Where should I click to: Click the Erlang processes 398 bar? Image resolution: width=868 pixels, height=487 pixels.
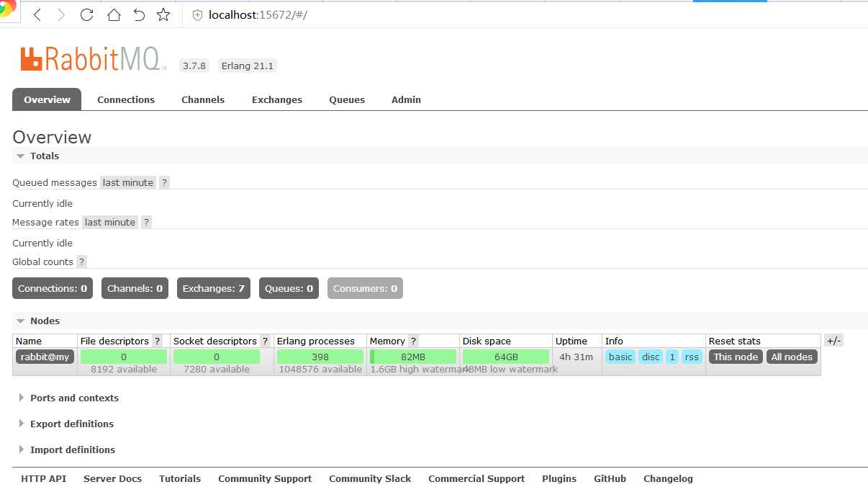pyautogui.click(x=320, y=357)
